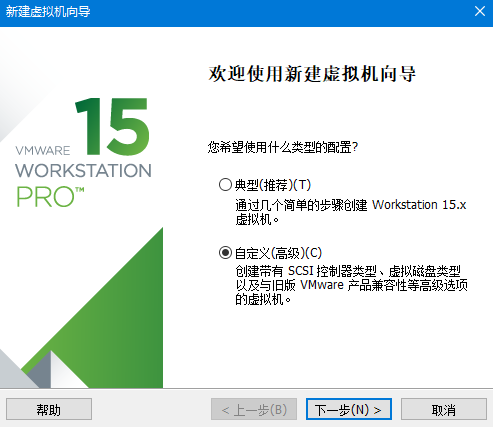Click the WORKSTATION logo text
The image size is (493, 427).
tap(83, 170)
